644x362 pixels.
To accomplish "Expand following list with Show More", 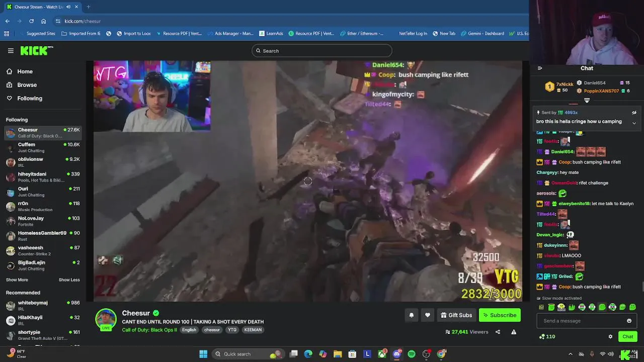I will point(17,280).
